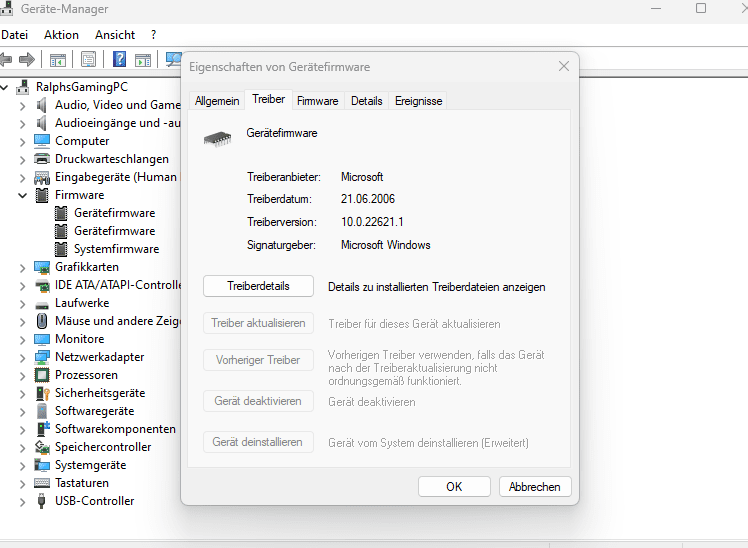Screen dimensions: 748x548
Task: Click the show/hide console tree icon
Action: (58, 60)
